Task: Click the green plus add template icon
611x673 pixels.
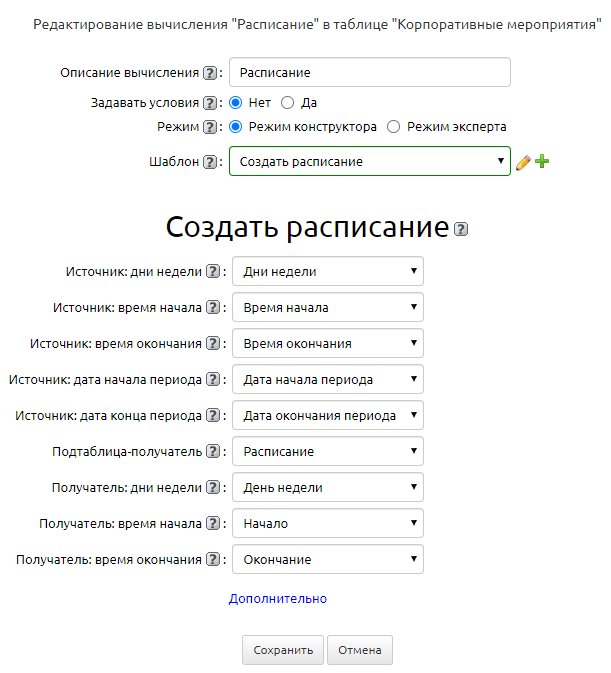Action: click(x=542, y=161)
